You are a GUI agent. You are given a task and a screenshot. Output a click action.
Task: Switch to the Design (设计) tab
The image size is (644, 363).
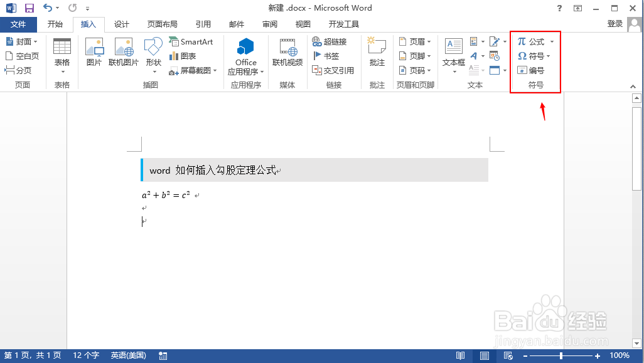pyautogui.click(x=122, y=24)
